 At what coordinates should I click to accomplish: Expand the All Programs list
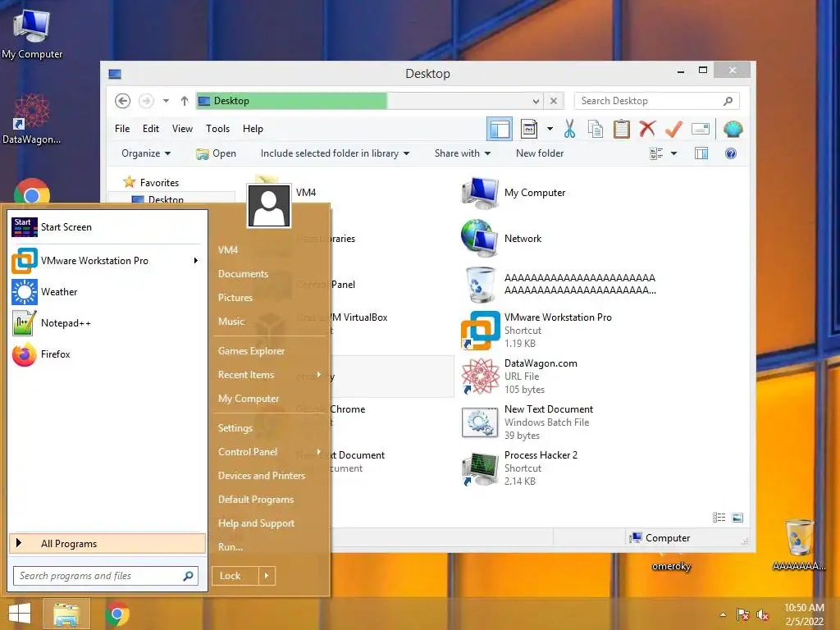[107, 543]
